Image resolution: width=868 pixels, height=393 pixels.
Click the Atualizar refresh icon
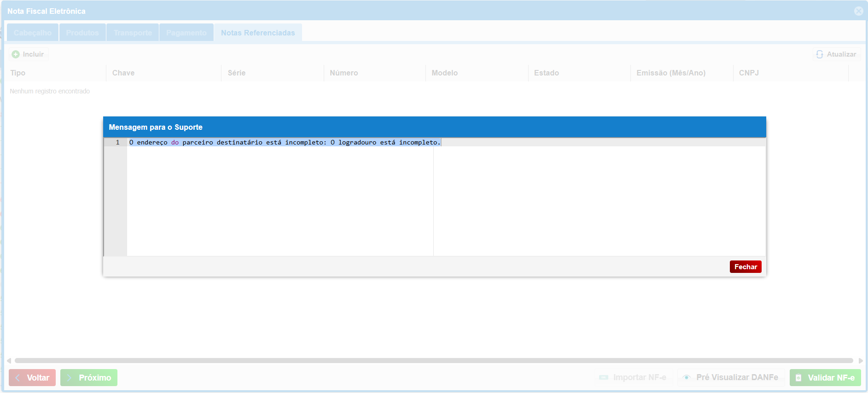coord(820,54)
